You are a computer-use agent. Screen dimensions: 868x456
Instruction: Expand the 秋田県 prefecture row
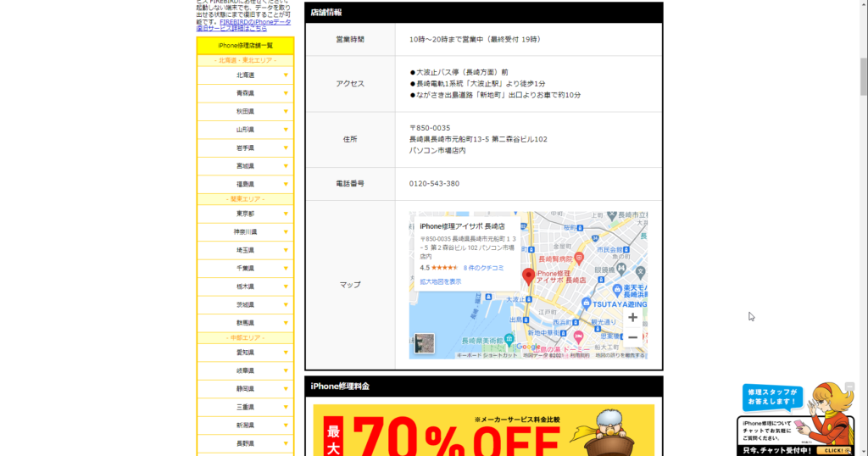point(245,112)
